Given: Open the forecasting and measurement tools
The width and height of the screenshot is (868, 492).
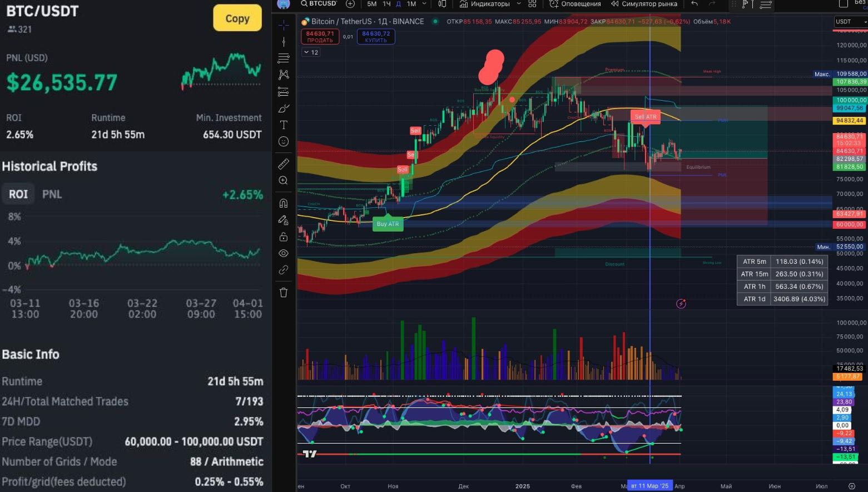Looking at the screenshot, I should pos(284,92).
